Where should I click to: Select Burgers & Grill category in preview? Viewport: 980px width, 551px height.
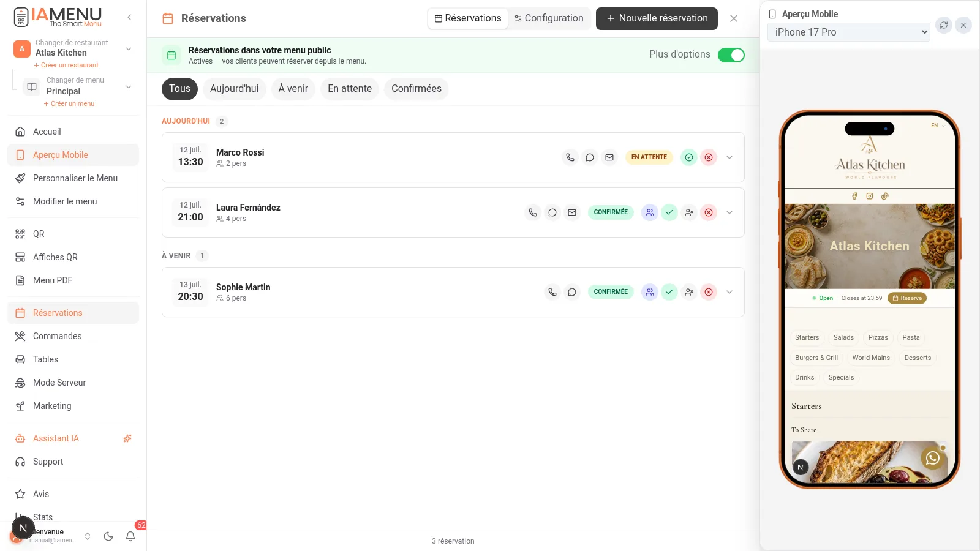click(x=816, y=358)
